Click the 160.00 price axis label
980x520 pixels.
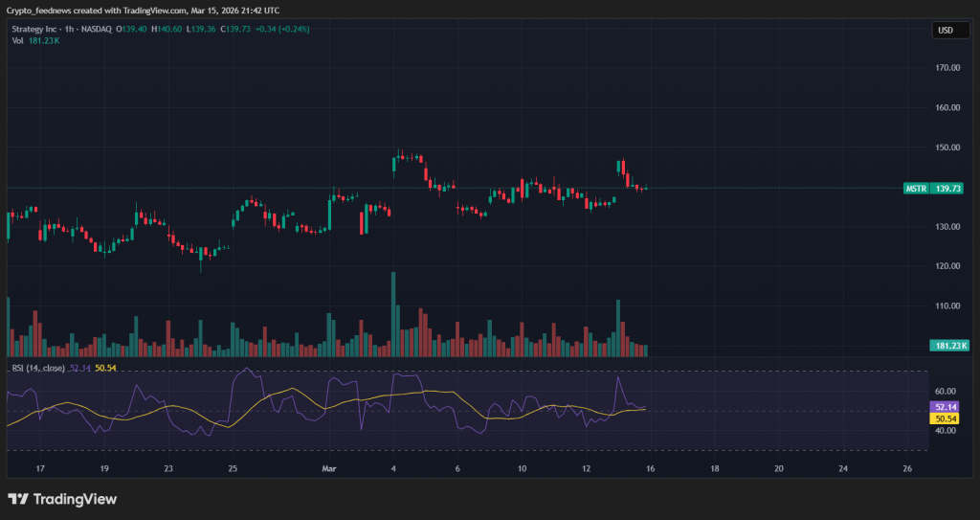click(947, 107)
